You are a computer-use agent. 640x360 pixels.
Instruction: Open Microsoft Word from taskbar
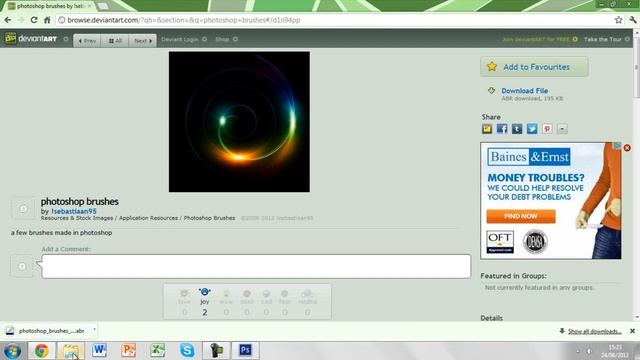[99, 350]
